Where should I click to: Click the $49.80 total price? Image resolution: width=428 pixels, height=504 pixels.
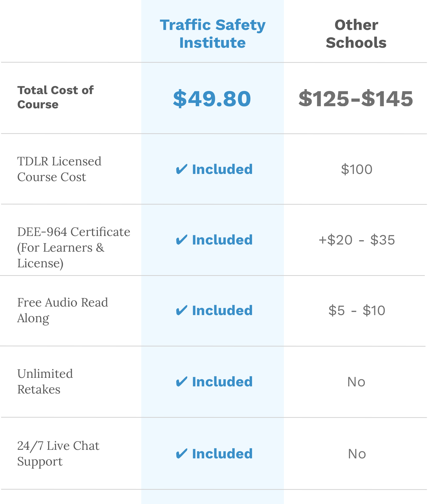point(212,98)
